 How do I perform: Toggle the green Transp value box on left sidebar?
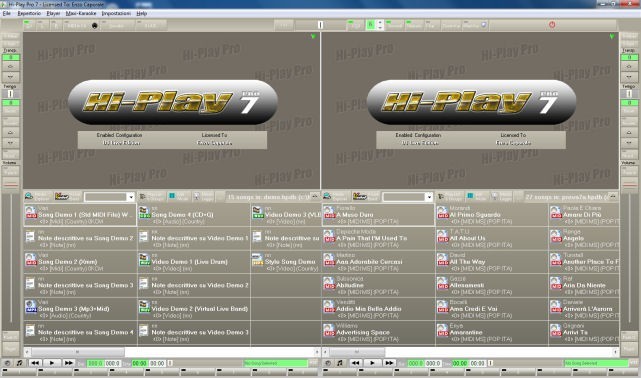(x=11, y=58)
